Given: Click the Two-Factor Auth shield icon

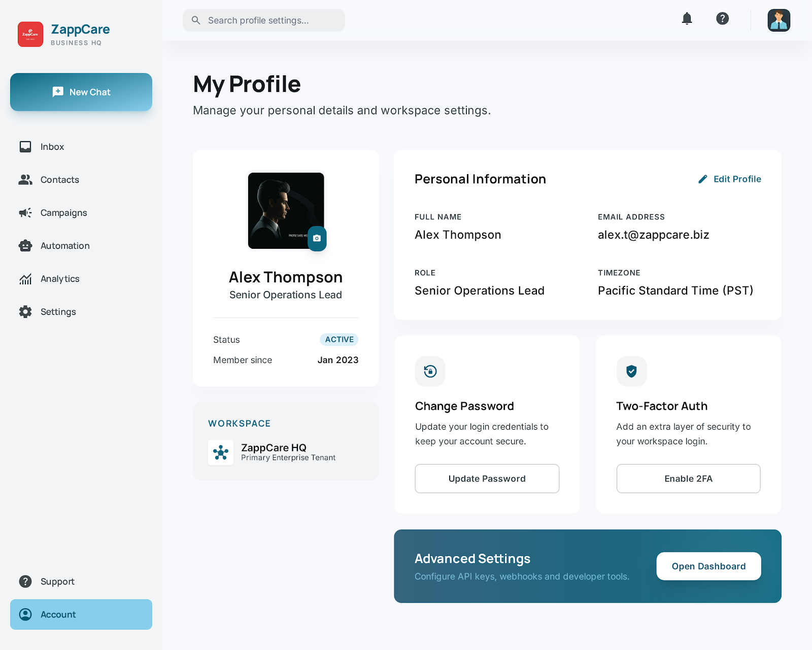Looking at the screenshot, I should 631,371.
